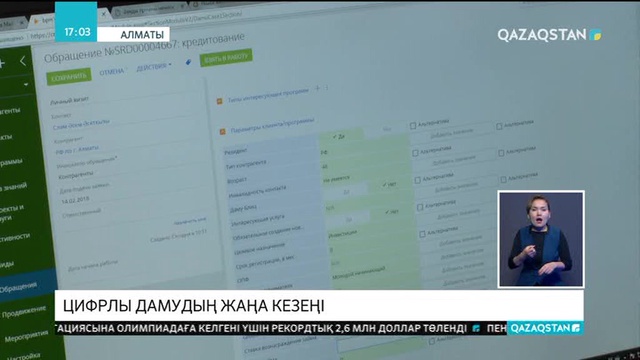The image size is (640, 360).
Task: Click the date field 14.02.2018
Action: tap(75, 200)
